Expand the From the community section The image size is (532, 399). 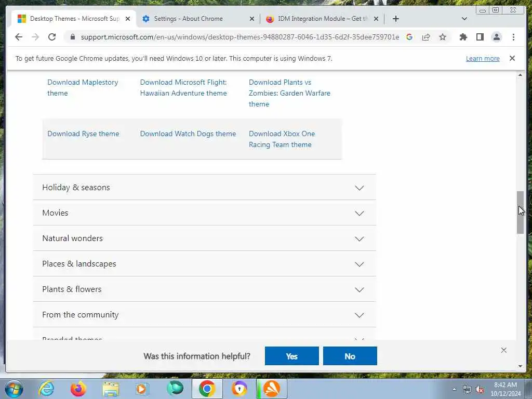coord(204,314)
